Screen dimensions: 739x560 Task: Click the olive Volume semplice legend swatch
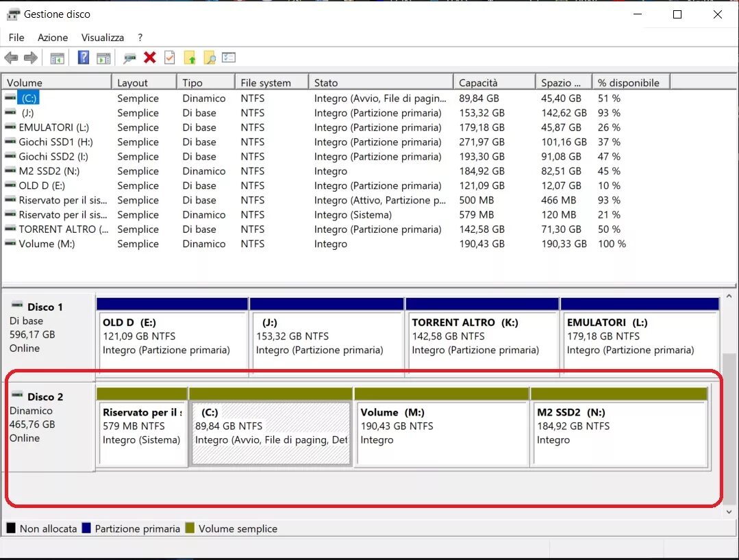tap(190, 528)
